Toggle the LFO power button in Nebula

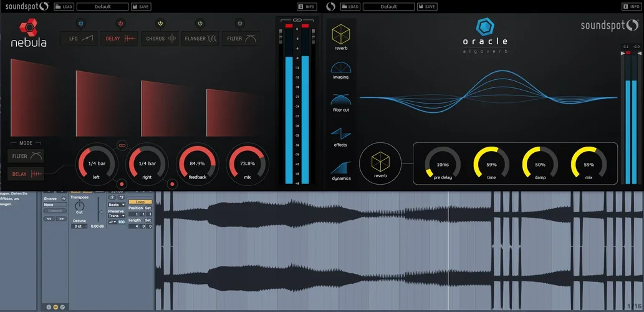(80, 24)
